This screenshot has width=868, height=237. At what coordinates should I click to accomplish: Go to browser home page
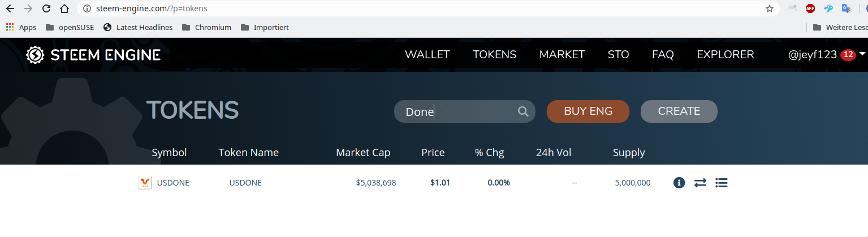(64, 8)
